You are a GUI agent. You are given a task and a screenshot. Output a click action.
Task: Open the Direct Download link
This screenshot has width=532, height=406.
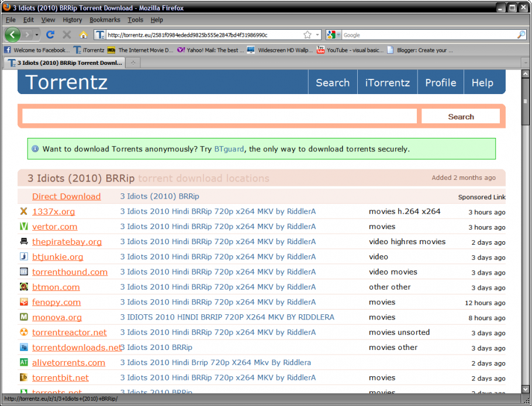[67, 196]
